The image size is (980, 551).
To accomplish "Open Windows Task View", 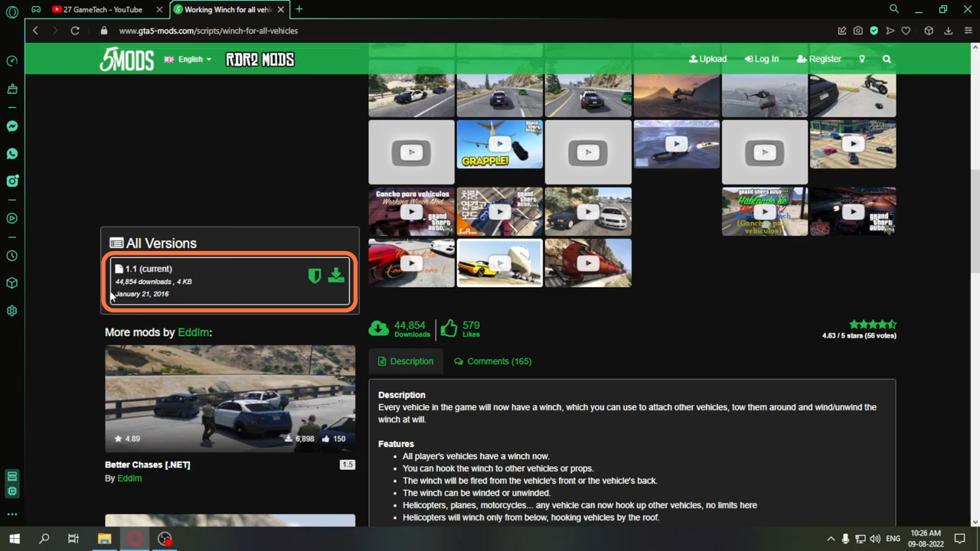I will pos(73,539).
